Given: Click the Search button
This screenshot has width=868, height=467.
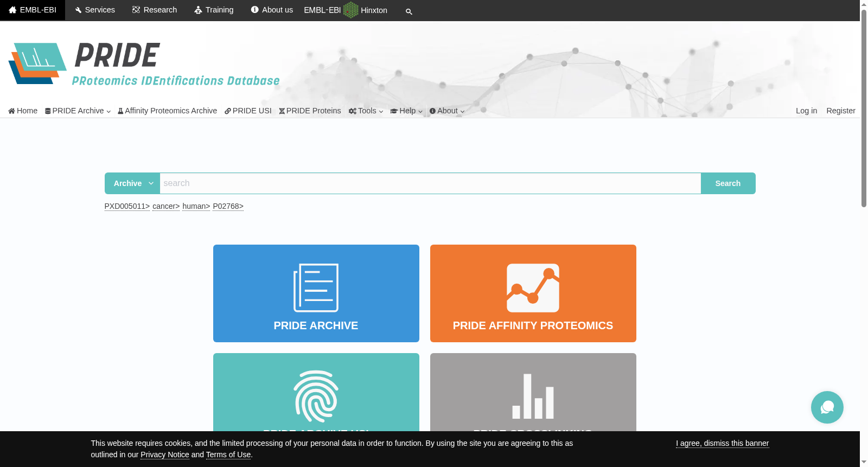Looking at the screenshot, I should (x=728, y=183).
